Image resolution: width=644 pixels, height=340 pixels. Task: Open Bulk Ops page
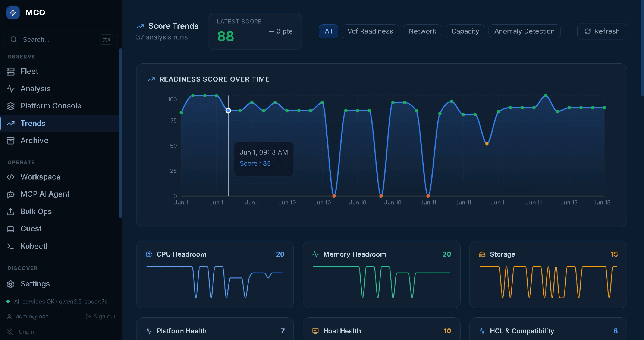click(x=59, y=212)
